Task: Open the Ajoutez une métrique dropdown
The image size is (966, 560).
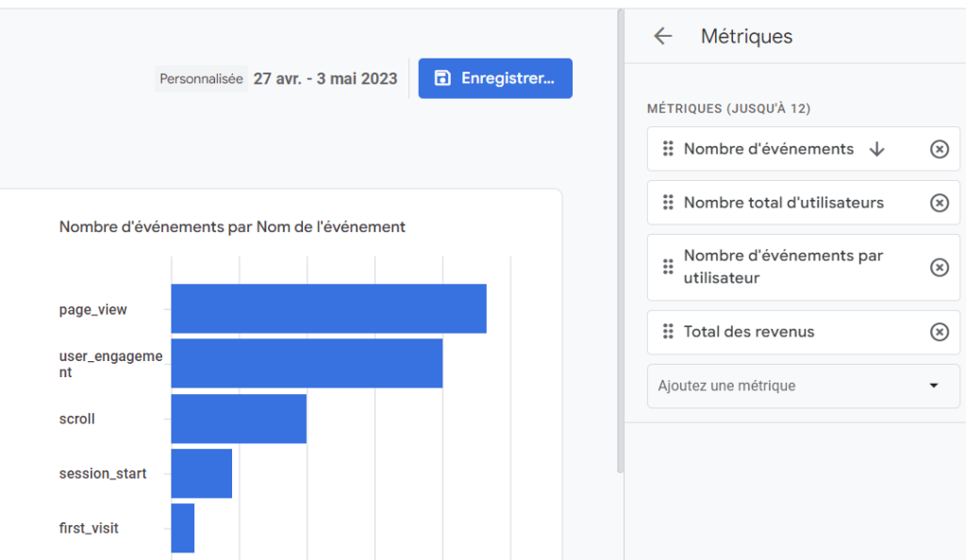Action: click(x=804, y=386)
